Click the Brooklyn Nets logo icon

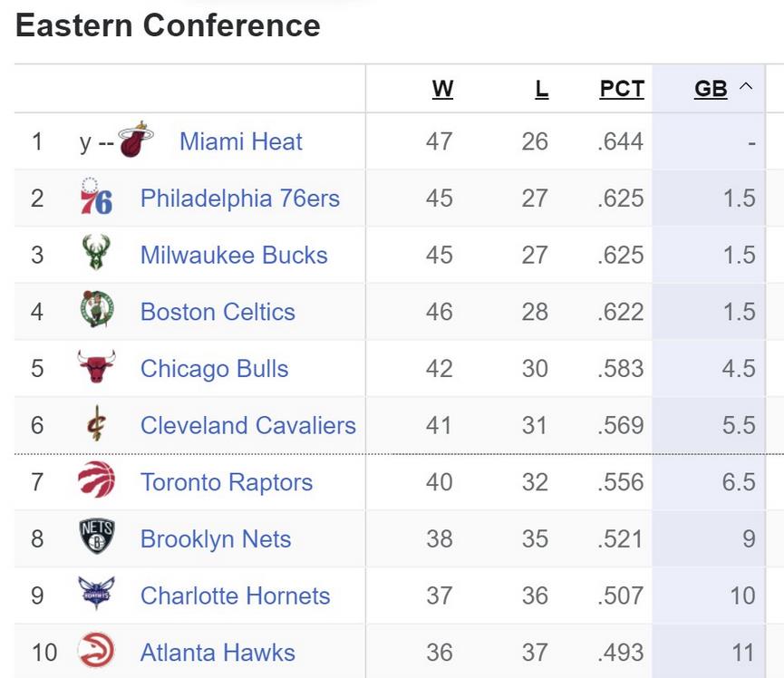96,538
